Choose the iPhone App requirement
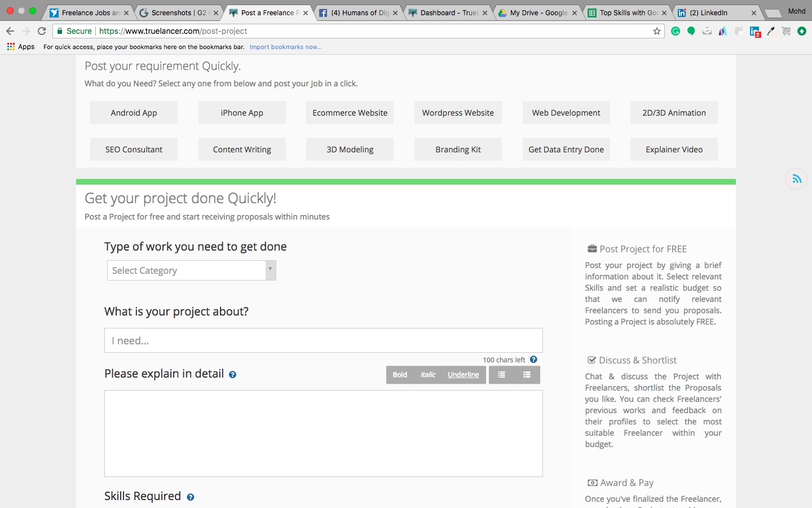The image size is (812, 508). click(x=242, y=113)
